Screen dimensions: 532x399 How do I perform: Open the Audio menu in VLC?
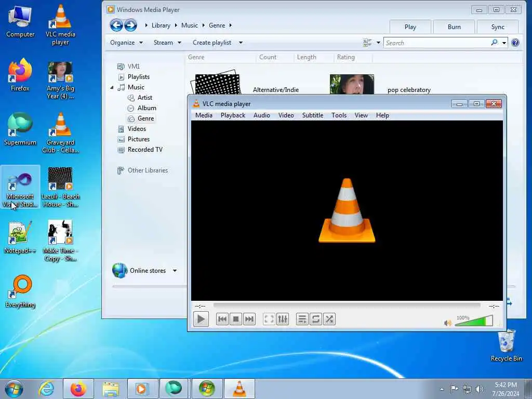click(262, 115)
